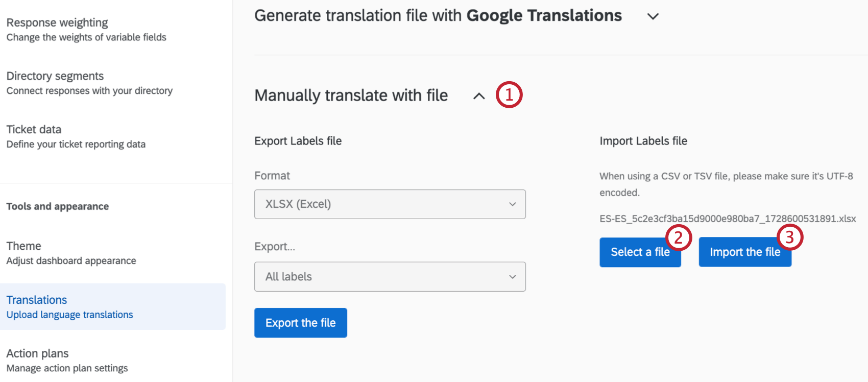Click the red circled number 2 marker
This screenshot has height=382, width=868.
click(x=678, y=237)
